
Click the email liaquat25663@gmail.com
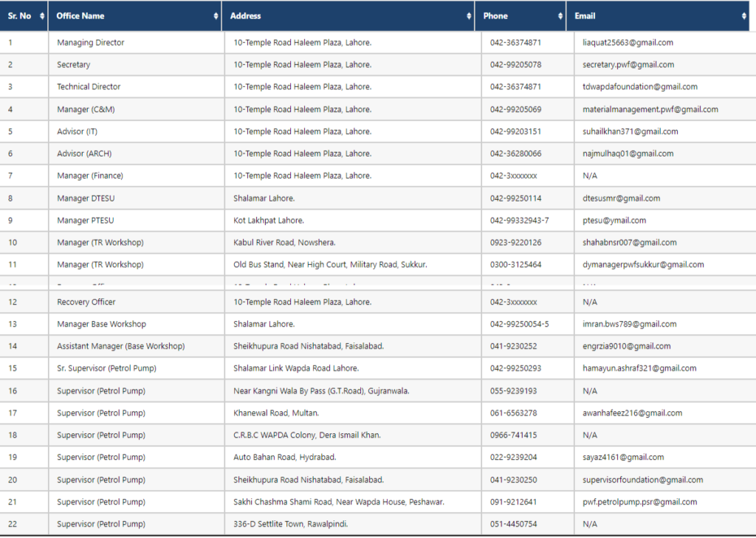coord(628,42)
